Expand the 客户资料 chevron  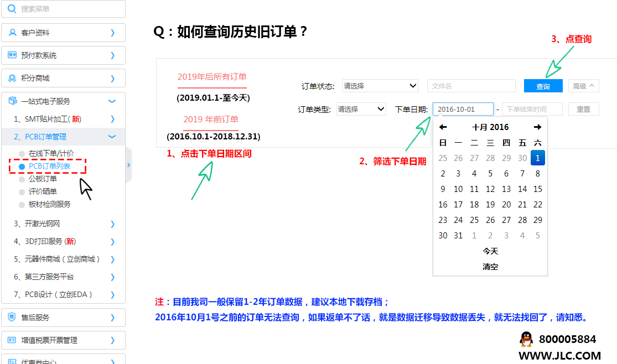(113, 33)
